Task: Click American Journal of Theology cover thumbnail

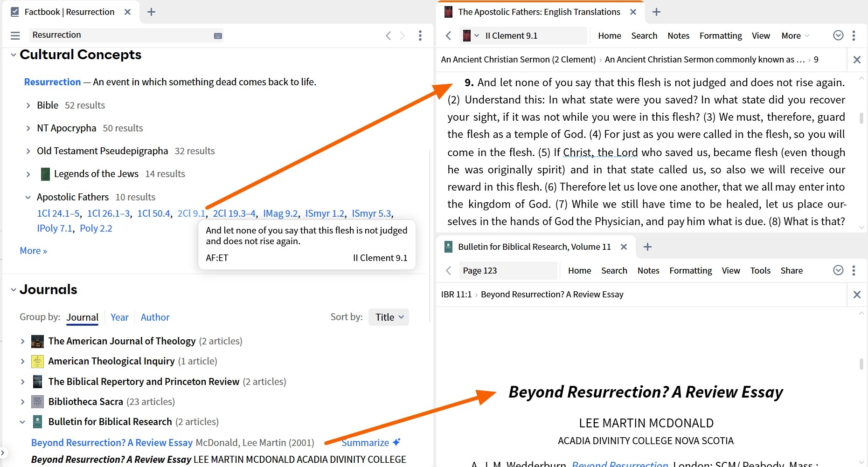Action: click(37, 342)
